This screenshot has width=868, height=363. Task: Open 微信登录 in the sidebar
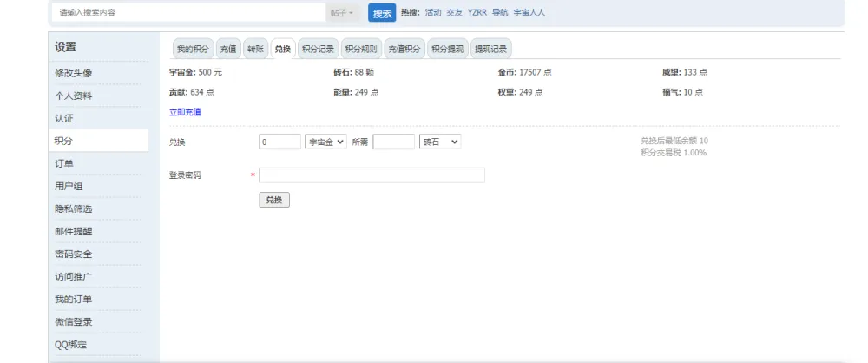click(74, 321)
